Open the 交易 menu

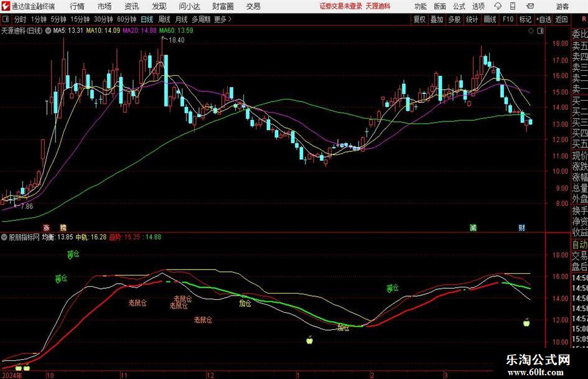pos(253,6)
